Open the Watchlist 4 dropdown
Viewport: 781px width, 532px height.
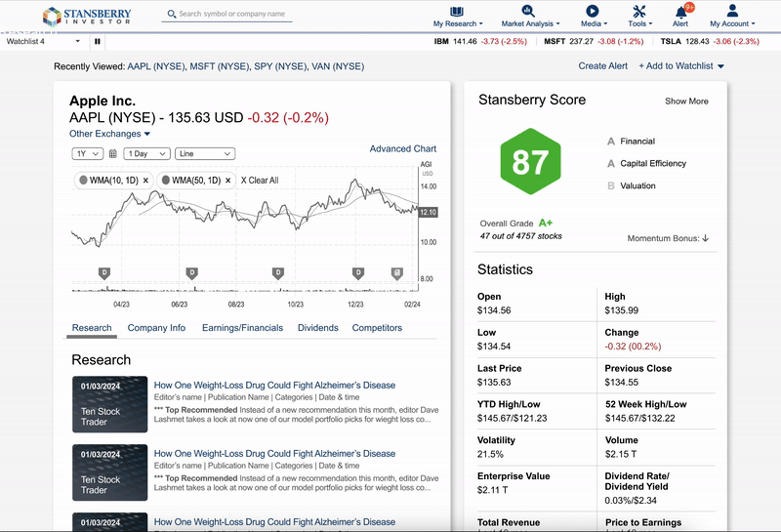43,41
